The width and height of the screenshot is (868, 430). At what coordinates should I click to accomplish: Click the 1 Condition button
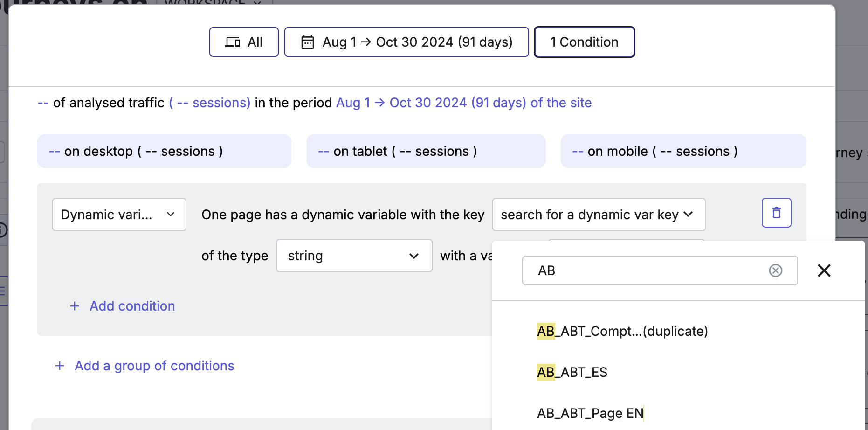coord(584,42)
